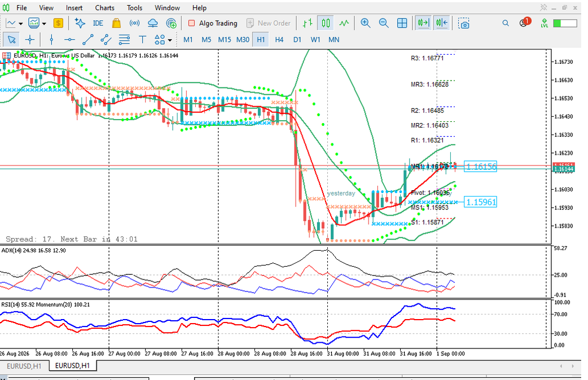Tile windows with the grid icon
This screenshot has width=588, height=380.
[x=402, y=23]
